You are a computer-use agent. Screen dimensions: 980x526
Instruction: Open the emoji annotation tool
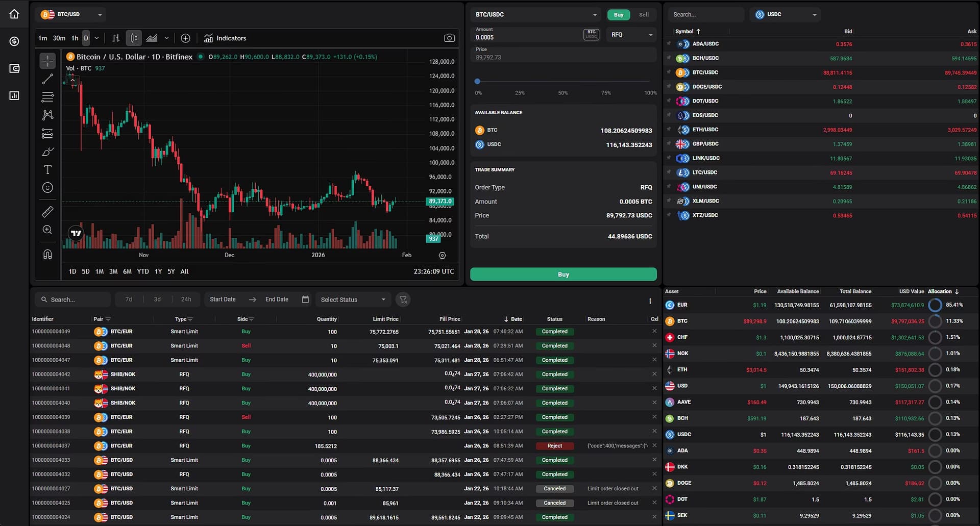(x=47, y=187)
